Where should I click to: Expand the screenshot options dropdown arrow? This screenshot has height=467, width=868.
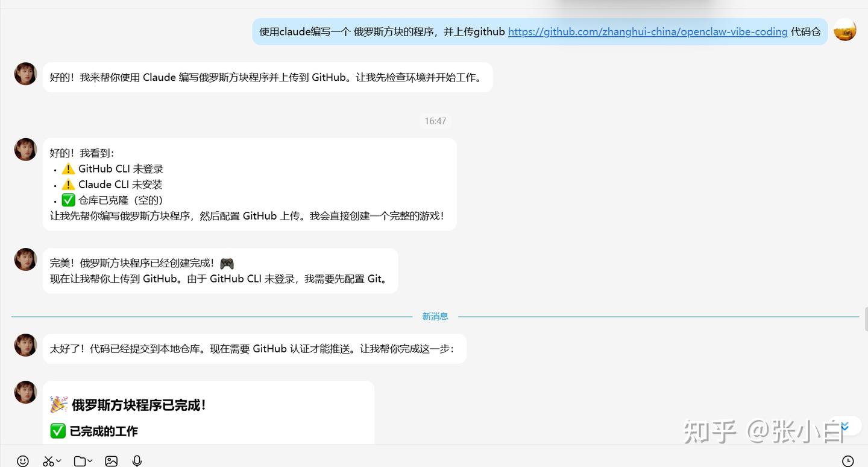pos(58,461)
